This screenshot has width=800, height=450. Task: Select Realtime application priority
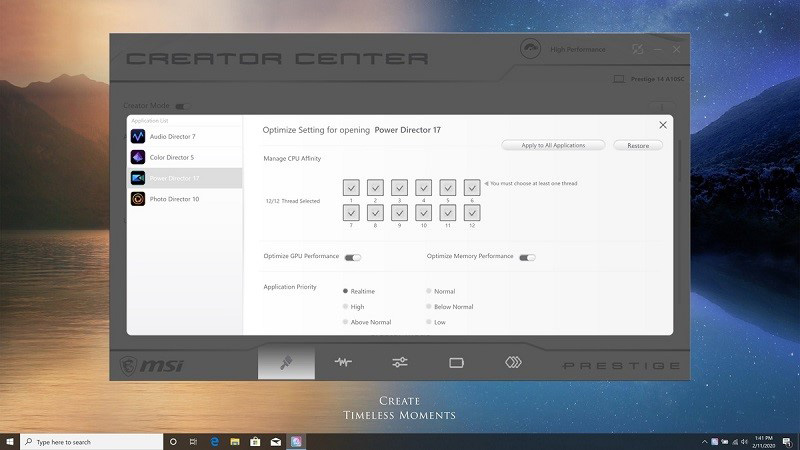[x=345, y=291]
